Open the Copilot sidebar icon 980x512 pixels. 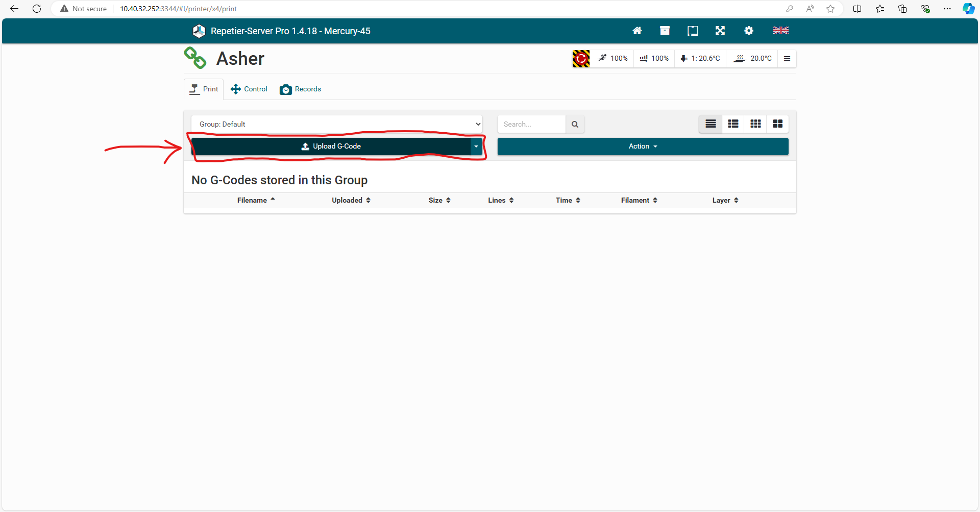point(968,9)
